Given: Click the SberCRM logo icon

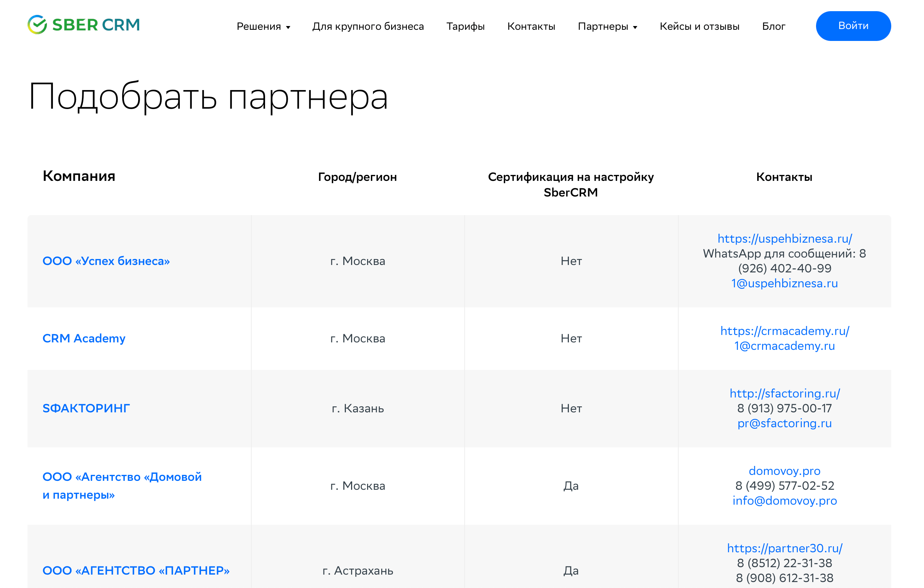Looking at the screenshot, I should [x=37, y=25].
